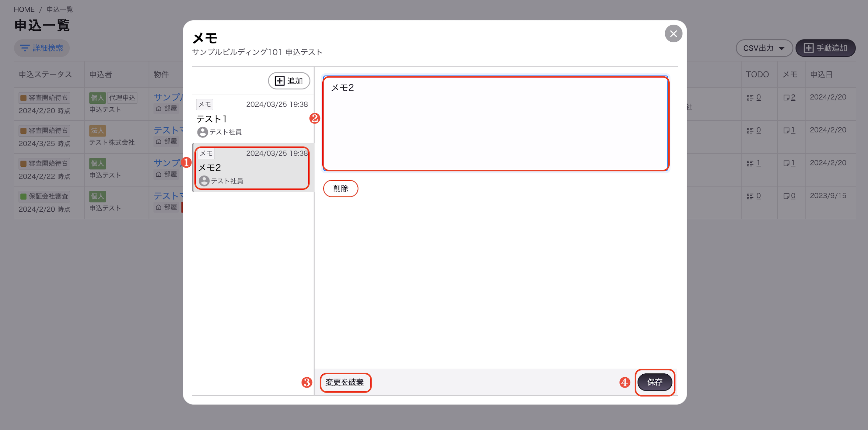Click house icon in 保証会社審査 row

(159, 207)
